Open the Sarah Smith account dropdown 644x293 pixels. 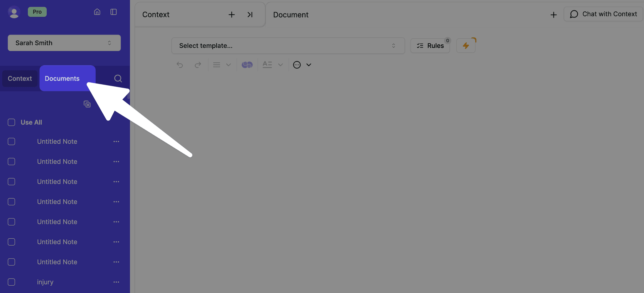click(x=64, y=43)
